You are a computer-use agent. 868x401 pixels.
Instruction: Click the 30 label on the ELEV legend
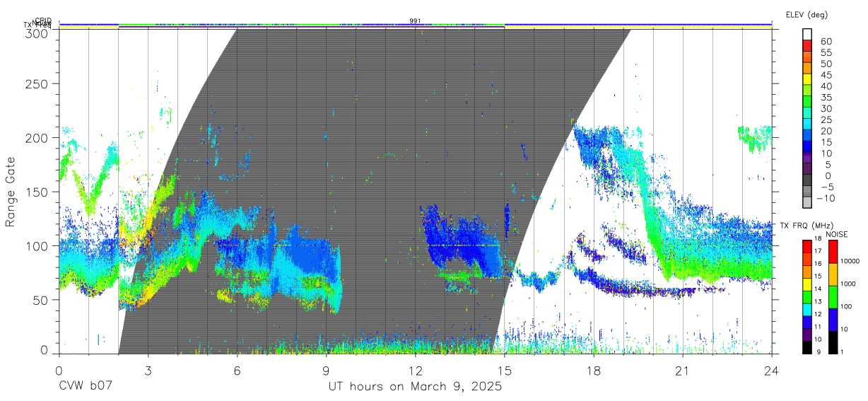click(826, 108)
